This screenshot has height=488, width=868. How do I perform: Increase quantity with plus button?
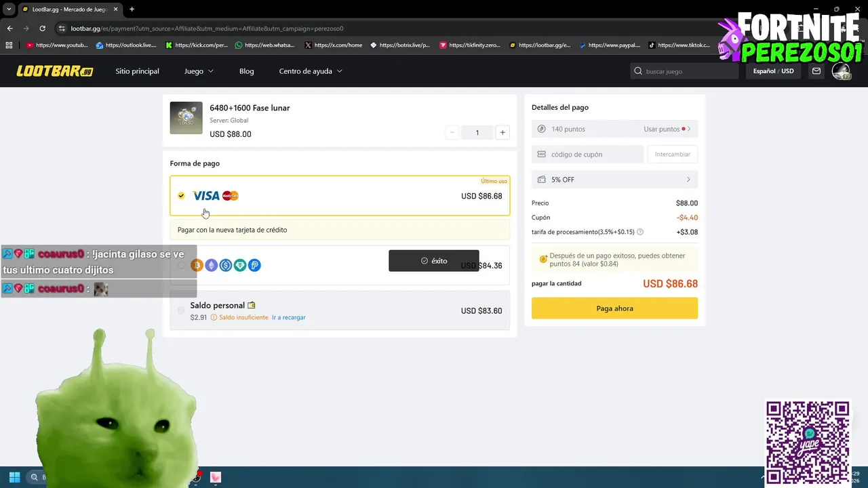(502, 132)
